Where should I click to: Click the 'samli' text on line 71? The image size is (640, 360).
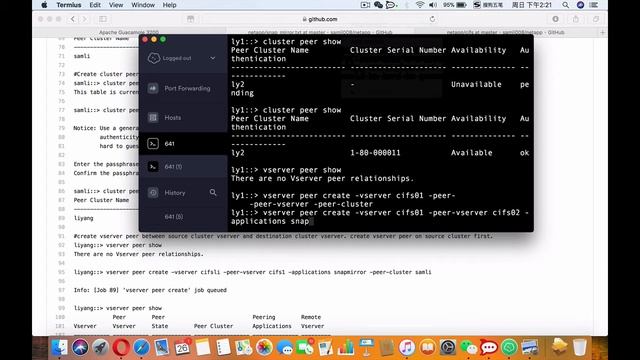[x=82, y=56]
